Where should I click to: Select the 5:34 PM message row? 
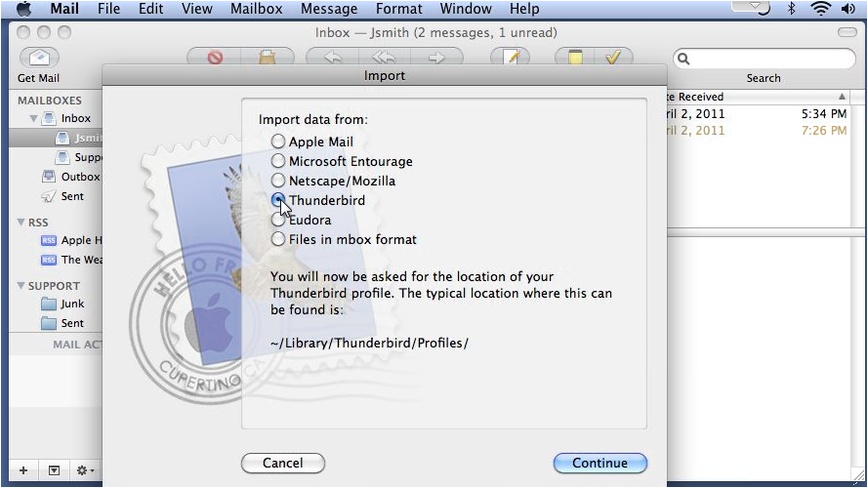point(759,114)
